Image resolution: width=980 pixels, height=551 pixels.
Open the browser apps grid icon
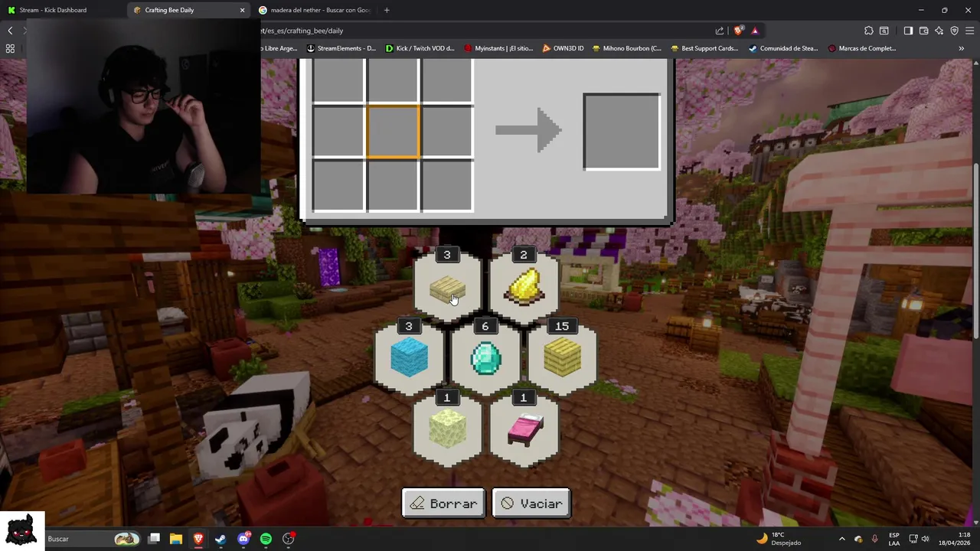(10, 48)
